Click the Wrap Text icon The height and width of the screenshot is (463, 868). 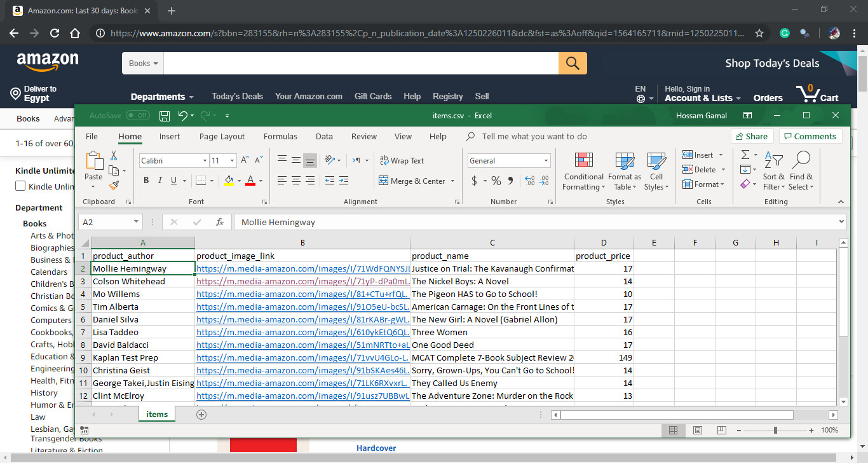[401, 160]
